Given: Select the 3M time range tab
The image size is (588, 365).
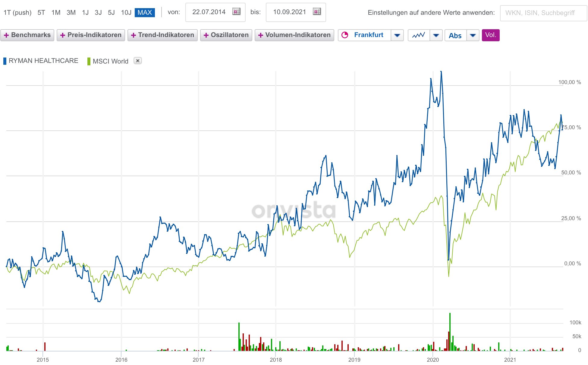Looking at the screenshot, I should pos(71,12).
